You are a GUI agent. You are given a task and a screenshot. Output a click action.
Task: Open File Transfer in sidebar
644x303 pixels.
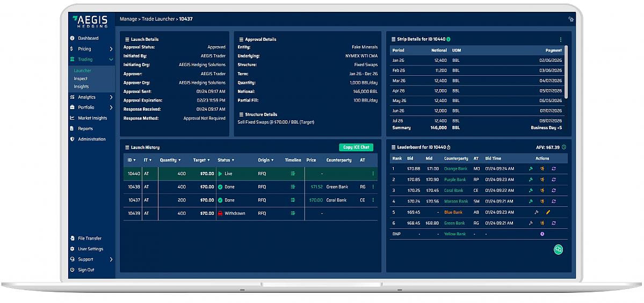pyautogui.click(x=90, y=239)
